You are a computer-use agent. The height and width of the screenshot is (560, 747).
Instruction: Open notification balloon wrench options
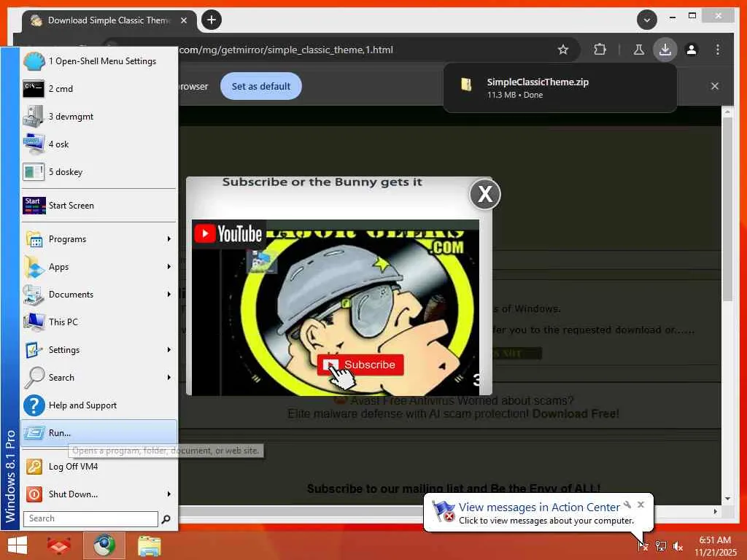[627, 505]
